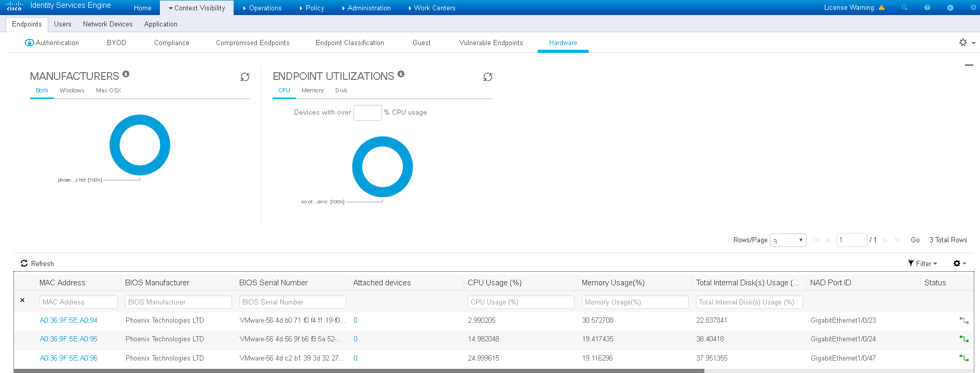Go to the Home menu item
The image size is (980, 373).
(143, 8)
